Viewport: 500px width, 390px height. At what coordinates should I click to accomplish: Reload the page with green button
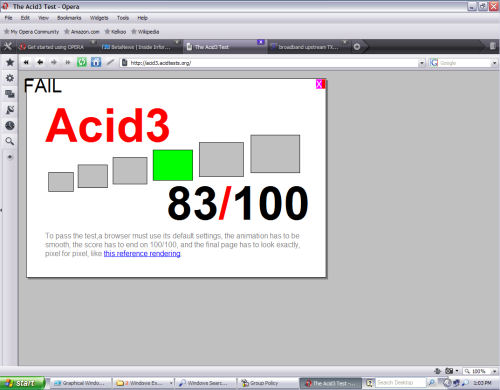82,62
